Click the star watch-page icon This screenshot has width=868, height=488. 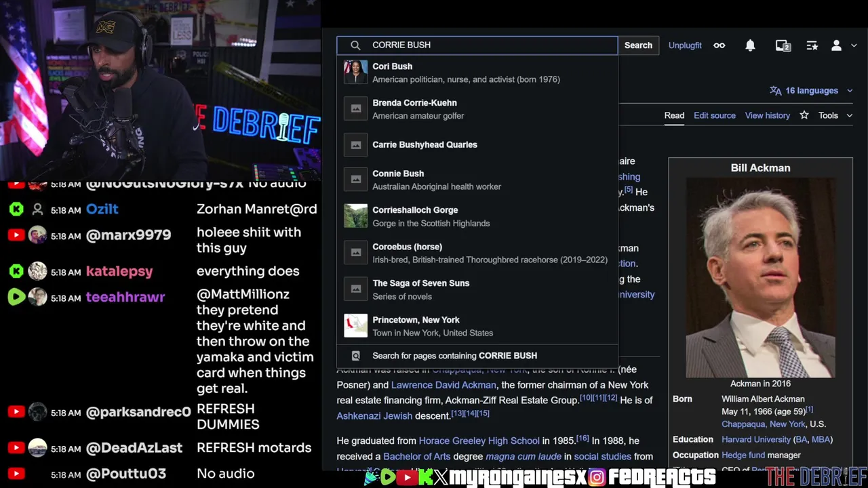coord(804,115)
